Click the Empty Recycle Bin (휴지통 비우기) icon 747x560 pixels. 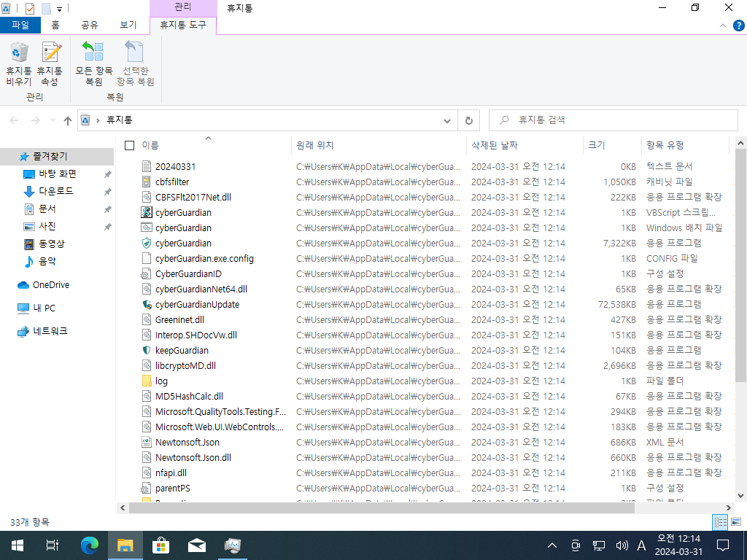(19, 64)
